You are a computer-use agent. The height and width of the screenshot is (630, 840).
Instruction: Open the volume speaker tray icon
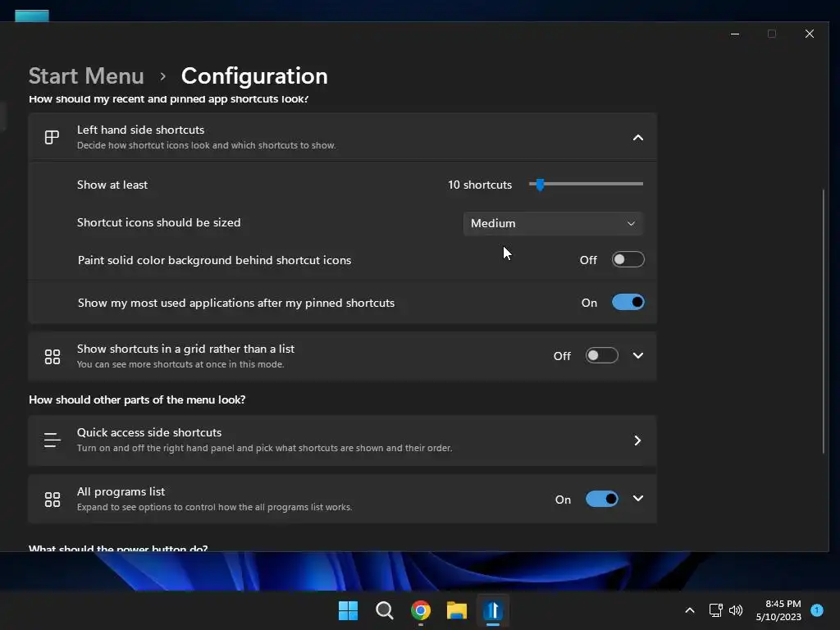tap(736, 610)
